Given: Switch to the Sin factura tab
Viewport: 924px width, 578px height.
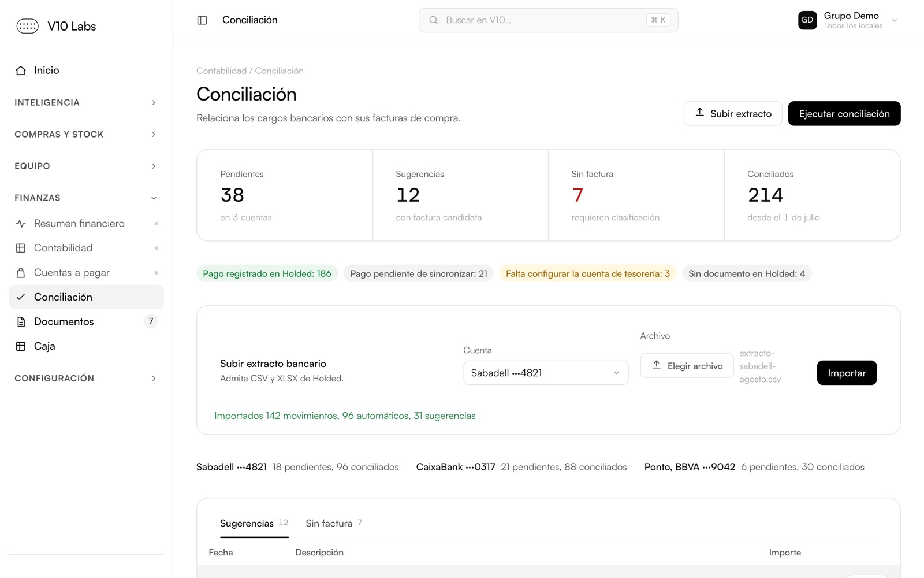Looking at the screenshot, I should tap(334, 523).
